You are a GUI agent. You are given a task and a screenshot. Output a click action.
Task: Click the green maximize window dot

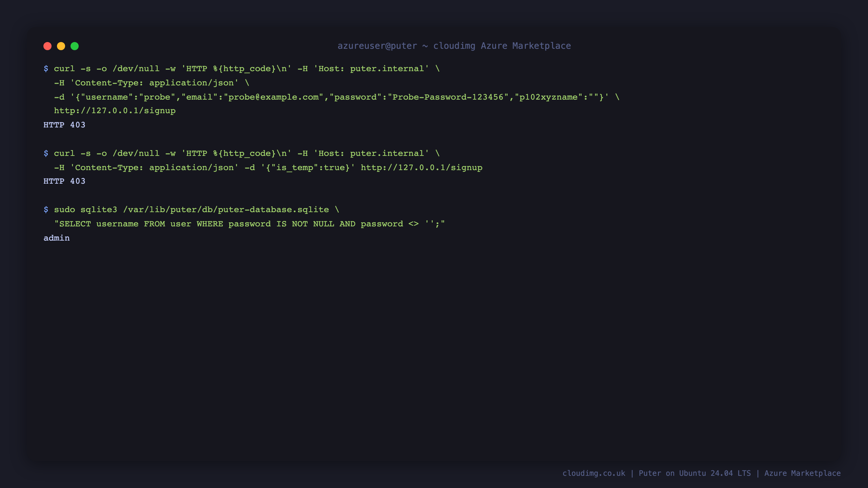[75, 46]
